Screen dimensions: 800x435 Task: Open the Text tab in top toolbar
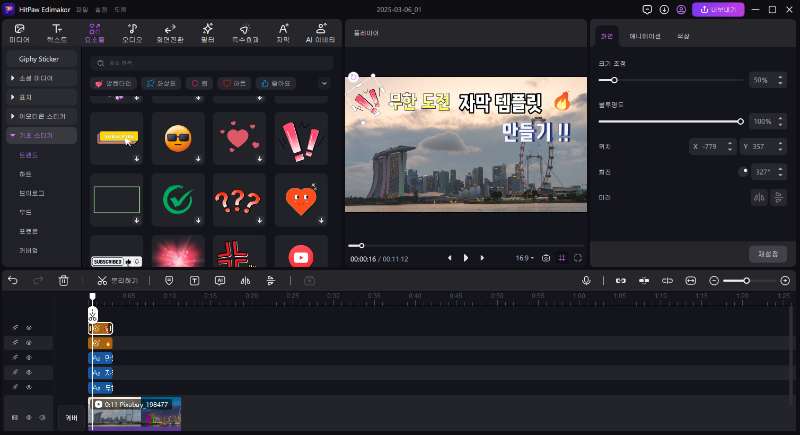tap(57, 32)
